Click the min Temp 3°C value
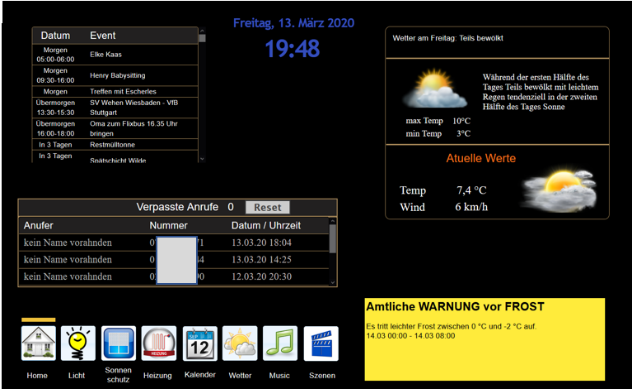The height and width of the screenshot is (389, 632). [464, 133]
